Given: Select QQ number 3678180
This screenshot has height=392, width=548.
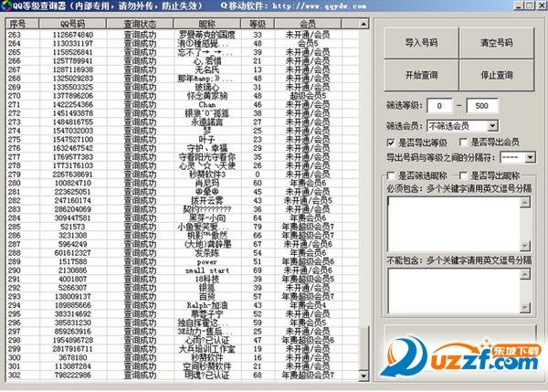Looking at the screenshot, I should point(73,357).
